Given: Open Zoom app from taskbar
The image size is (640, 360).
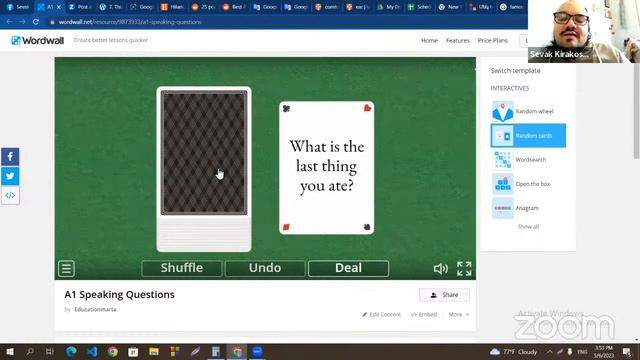Looking at the screenshot, I should click(257, 351).
